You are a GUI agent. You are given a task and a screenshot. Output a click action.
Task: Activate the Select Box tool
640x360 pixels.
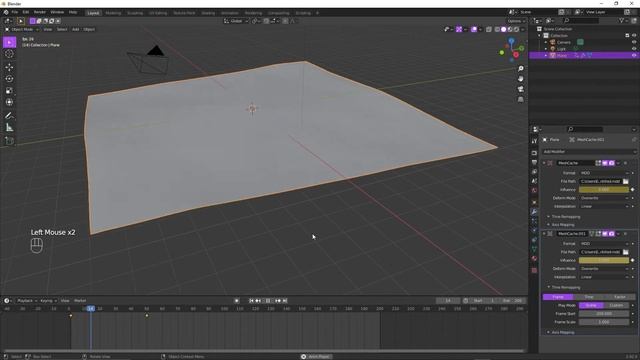pos(9,42)
